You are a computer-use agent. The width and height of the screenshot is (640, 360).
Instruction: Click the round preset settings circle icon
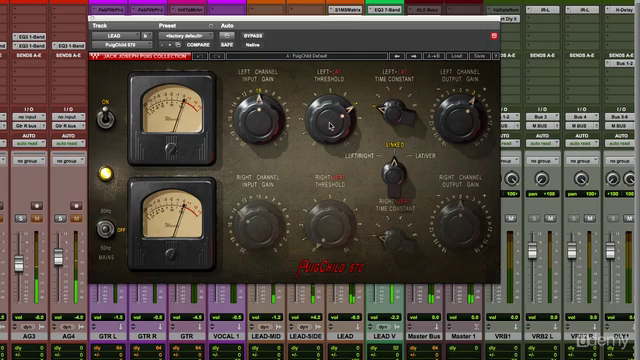click(x=211, y=26)
